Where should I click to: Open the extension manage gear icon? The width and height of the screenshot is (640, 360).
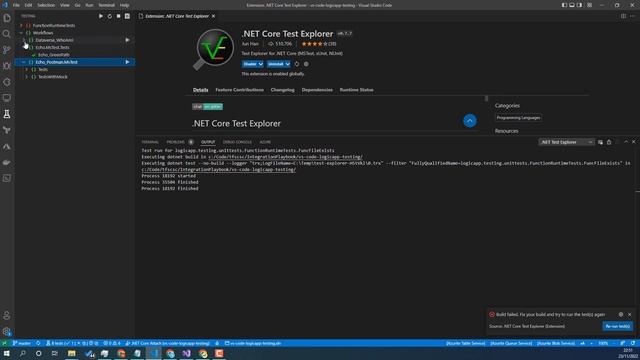pos(306,64)
